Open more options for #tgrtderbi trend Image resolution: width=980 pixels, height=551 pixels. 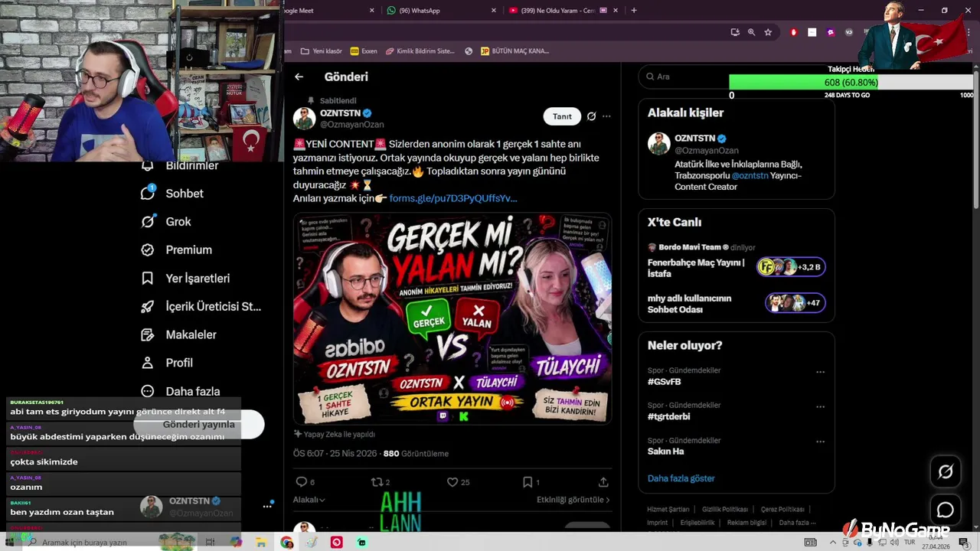pos(820,406)
